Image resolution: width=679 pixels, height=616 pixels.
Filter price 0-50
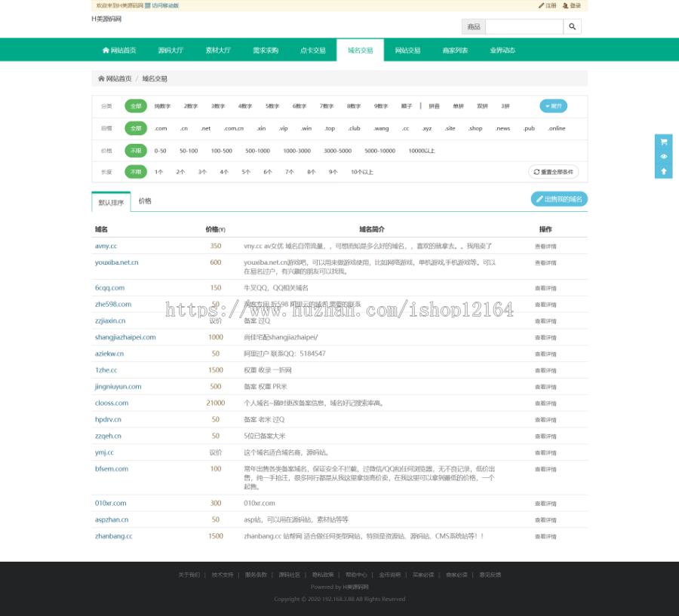(160, 151)
